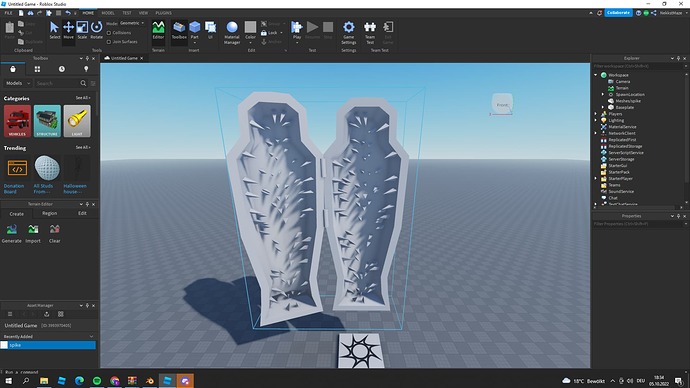Image resolution: width=690 pixels, height=388 pixels.
Task: Open the Vehicles category tile
Action: click(18, 121)
